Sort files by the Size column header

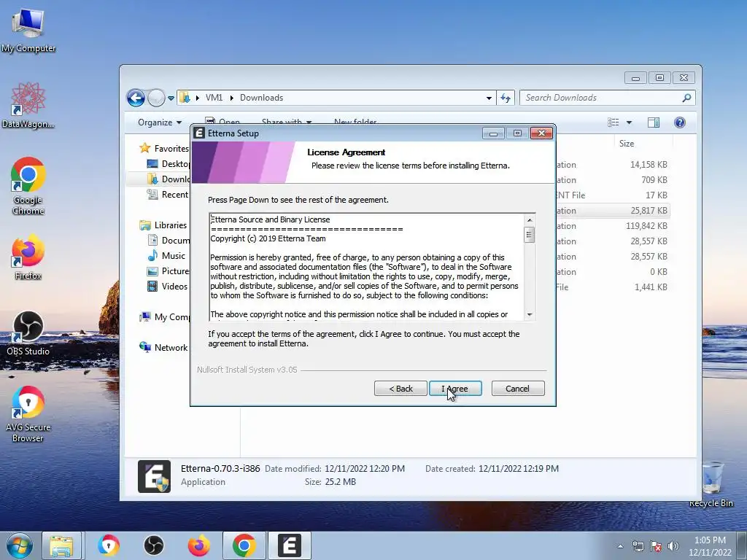pyautogui.click(x=626, y=144)
